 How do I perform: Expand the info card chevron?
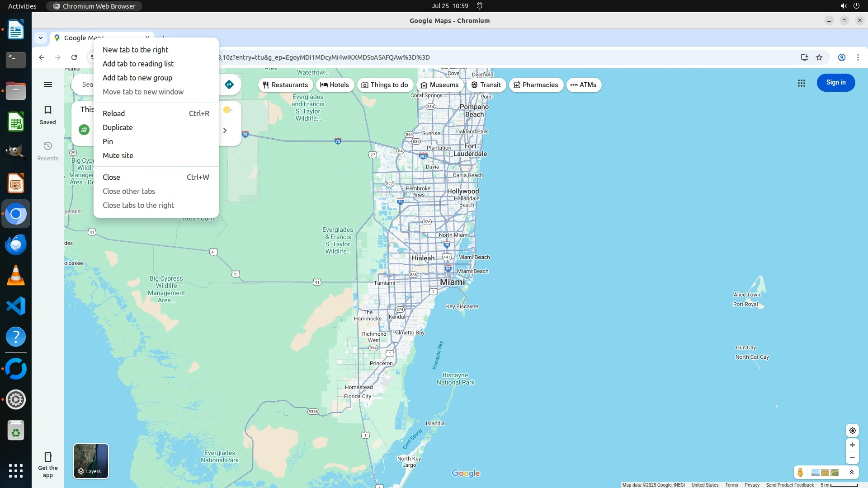tap(225, 131)
